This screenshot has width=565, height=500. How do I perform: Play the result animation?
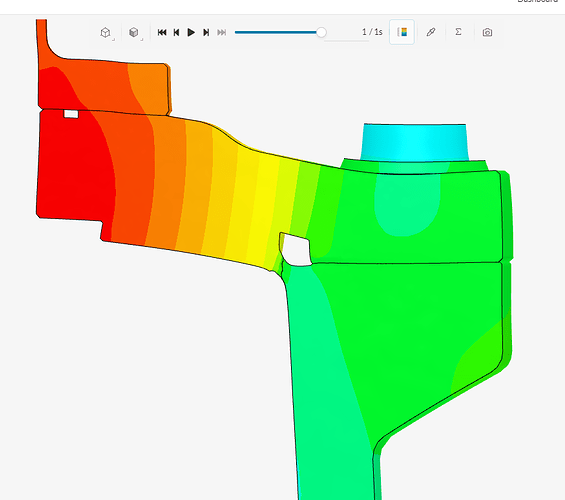[x=191, y=32]
